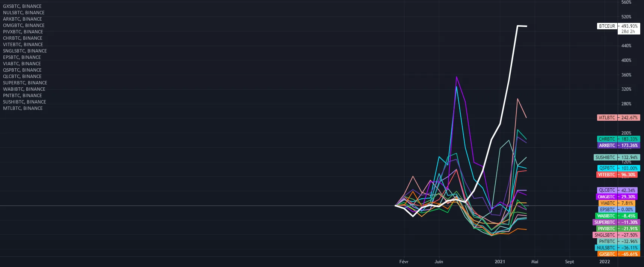Screen dimensions: 644x267
Task: Select the GXSBTC, BINANCE legend entry
Action: coord(22,6)
